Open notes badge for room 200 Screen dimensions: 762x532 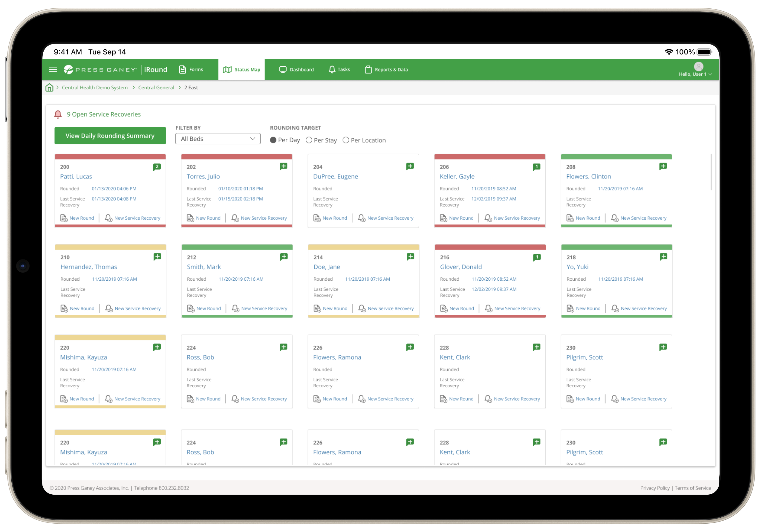[x=157, y=167]
